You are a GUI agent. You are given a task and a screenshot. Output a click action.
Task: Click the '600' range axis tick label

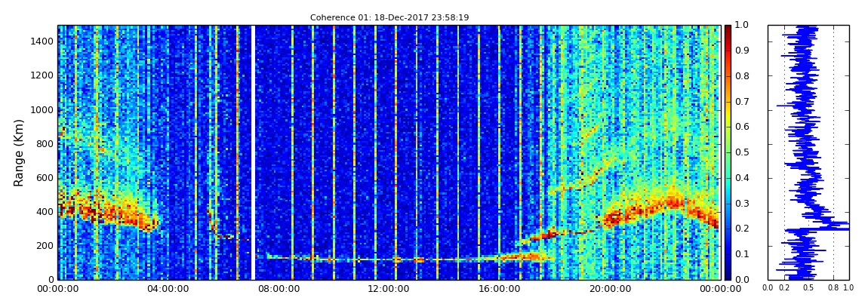pyautogui.click(x=47, y=177)
